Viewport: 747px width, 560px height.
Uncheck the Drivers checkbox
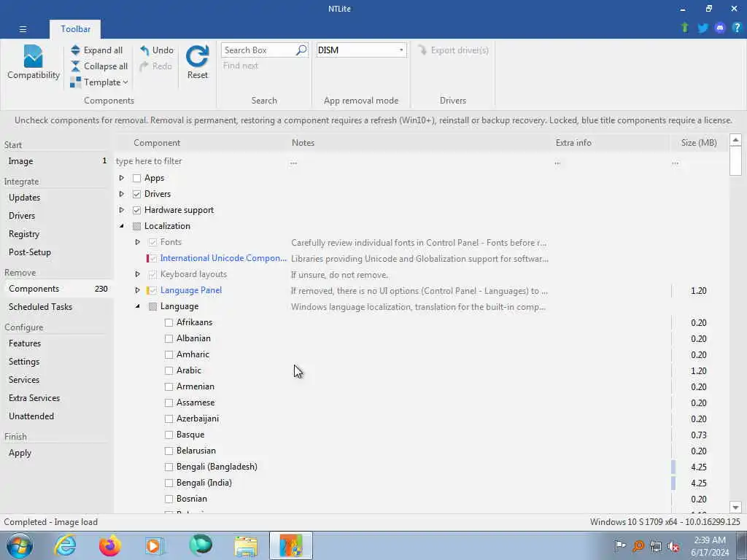click(x=136, y=194)
